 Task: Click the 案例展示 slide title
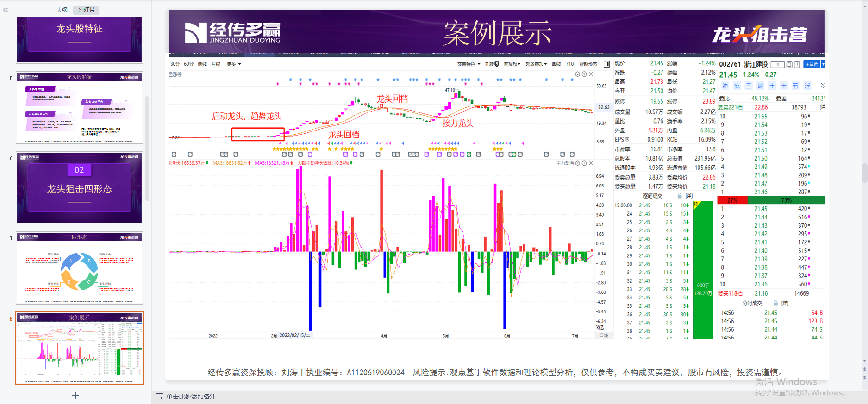pos(497,33)
